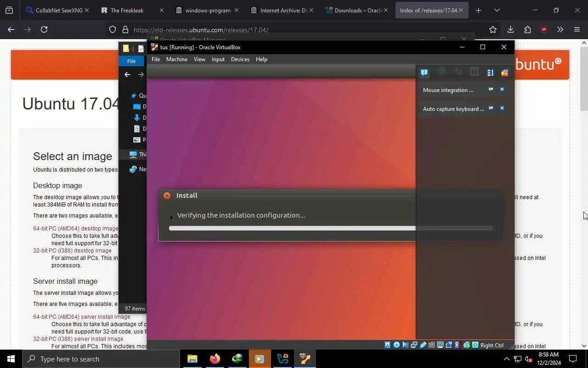
Task: Dismiss the Auto capture keyboard notification
Action: tap(502, 108)
